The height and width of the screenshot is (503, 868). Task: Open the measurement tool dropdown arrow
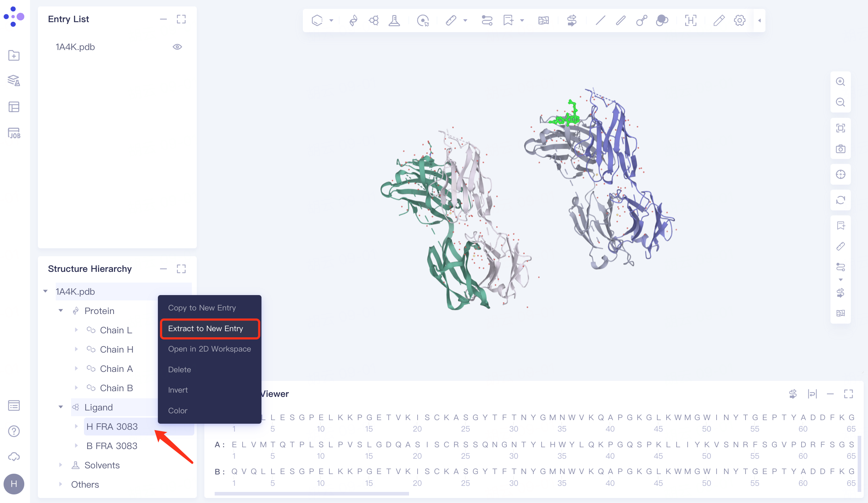point(465,20)
